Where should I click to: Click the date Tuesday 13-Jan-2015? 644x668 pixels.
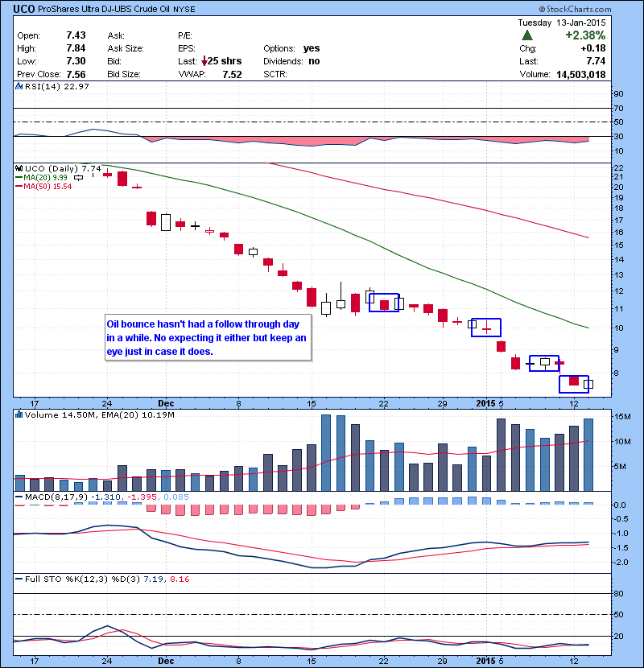[562, 23]
